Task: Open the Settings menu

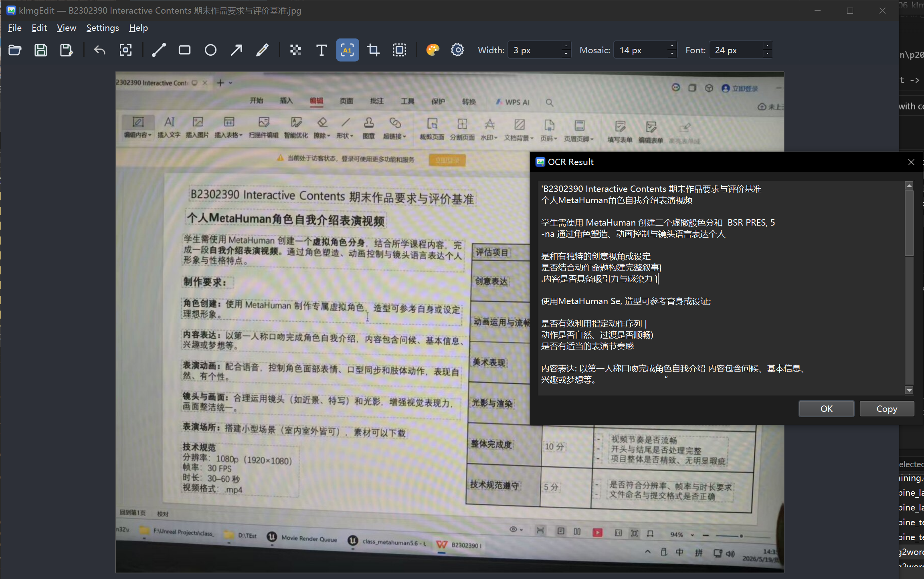Action: (103, 28)
